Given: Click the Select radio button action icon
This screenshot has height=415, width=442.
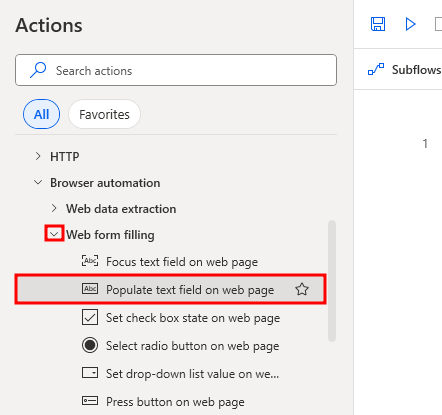Looking at the screenshot, I should [x=90, y=345].
